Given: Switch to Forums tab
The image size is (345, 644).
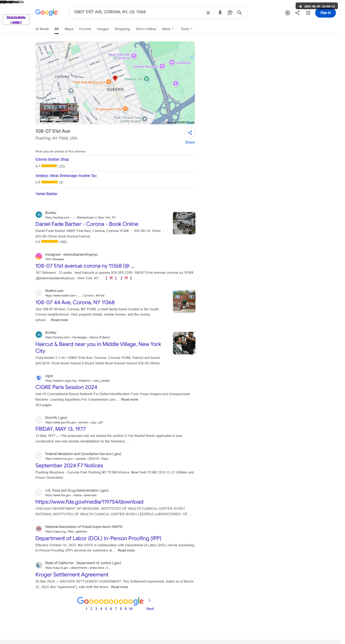Looking at the screenshot, I should click(x=85, y=29).
